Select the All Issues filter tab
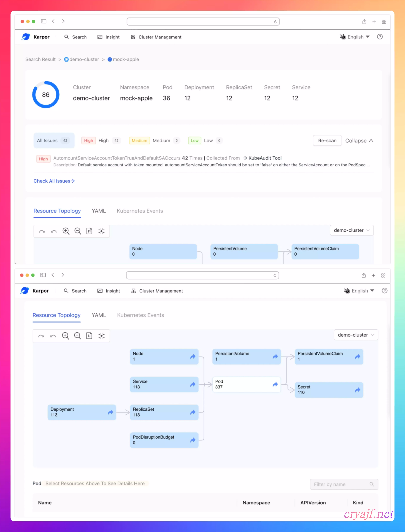This screenshot has width=405, height=532. [54, 140]
